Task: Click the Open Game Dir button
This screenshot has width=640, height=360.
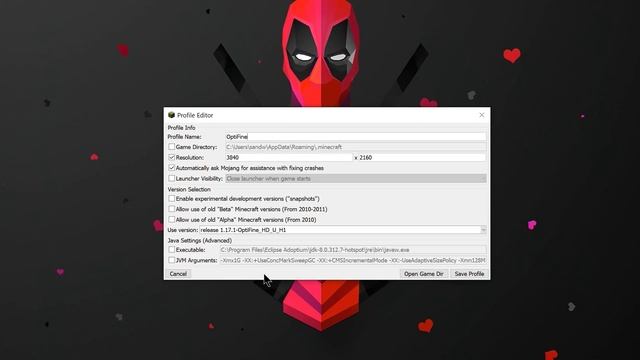Action: pos(423,274)
